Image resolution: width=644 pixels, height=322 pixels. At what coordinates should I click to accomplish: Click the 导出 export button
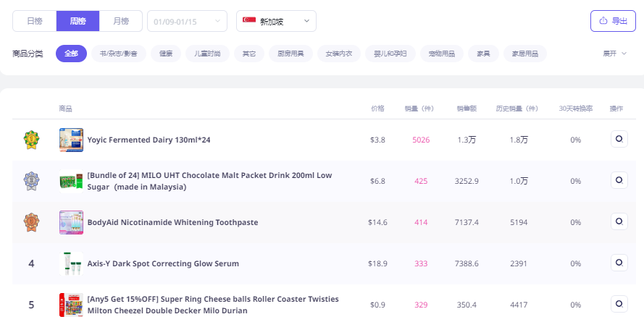[x=613, y=21]
